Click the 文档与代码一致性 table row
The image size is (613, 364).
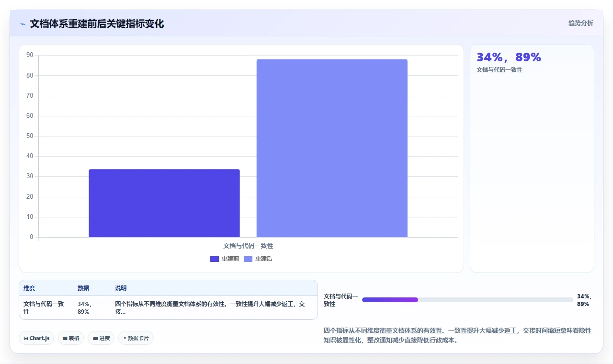[x=168, y=307]
